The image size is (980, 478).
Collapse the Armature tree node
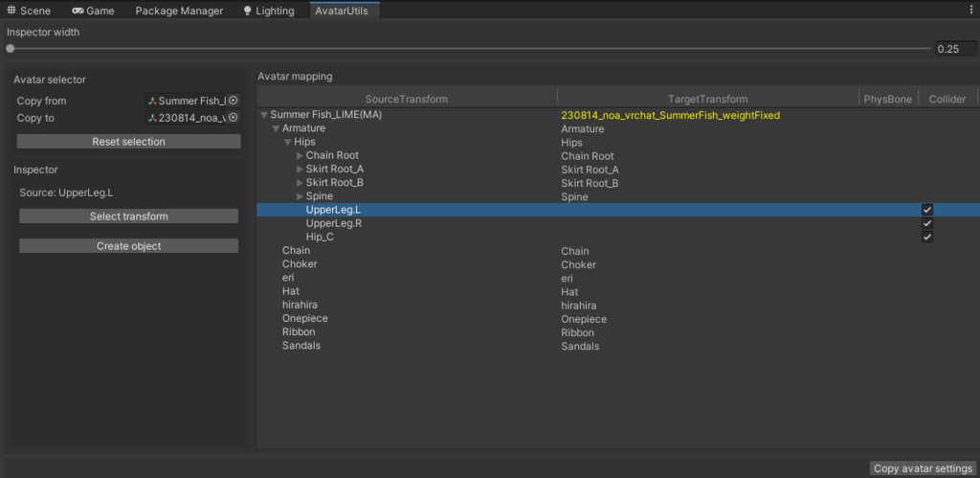[x=276, y=128]
